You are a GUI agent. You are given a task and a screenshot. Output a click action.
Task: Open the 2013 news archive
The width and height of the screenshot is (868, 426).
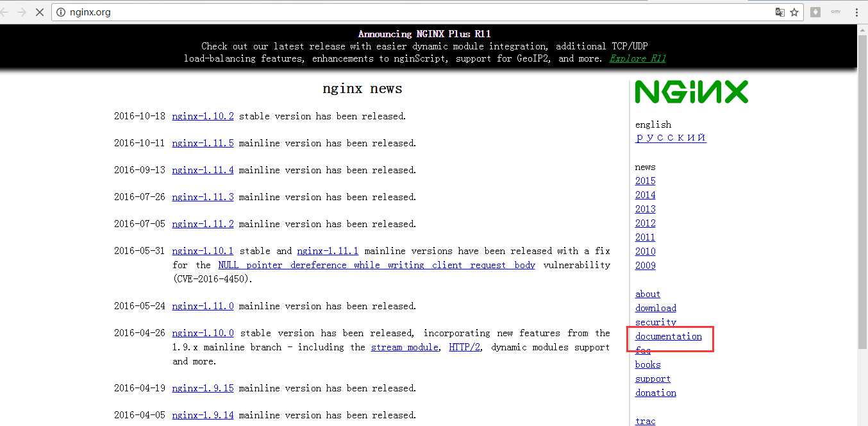tap(646, 210)
